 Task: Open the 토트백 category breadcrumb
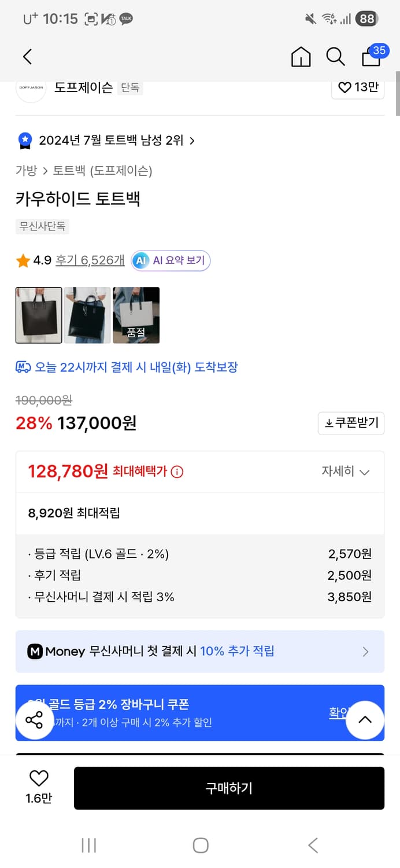pos(67,171)
